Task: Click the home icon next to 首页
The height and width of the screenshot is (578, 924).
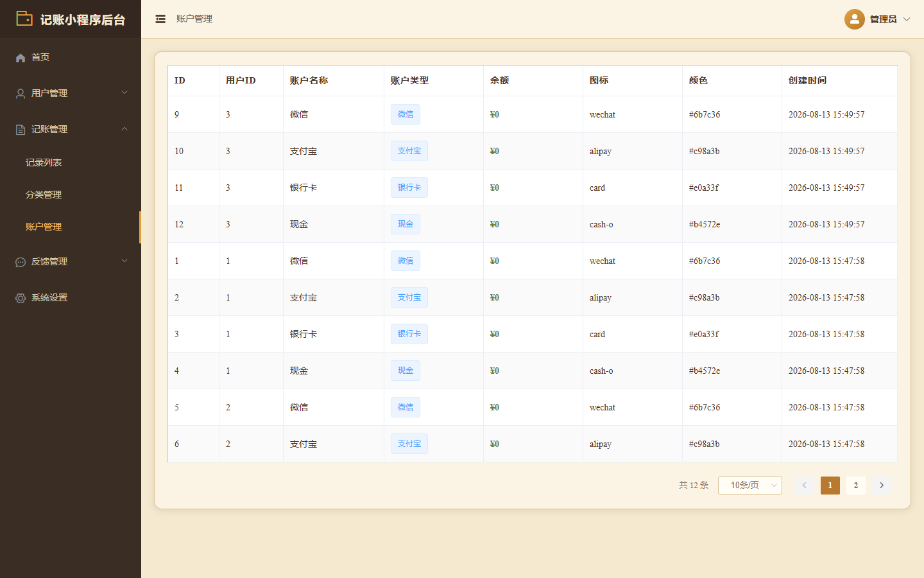Action: (21, 58)
